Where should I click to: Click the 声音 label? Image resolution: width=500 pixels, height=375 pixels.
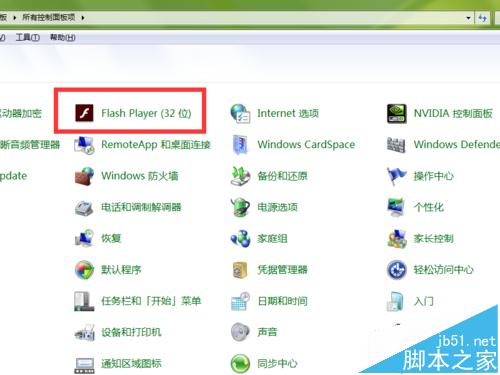[x=267, y=332]
